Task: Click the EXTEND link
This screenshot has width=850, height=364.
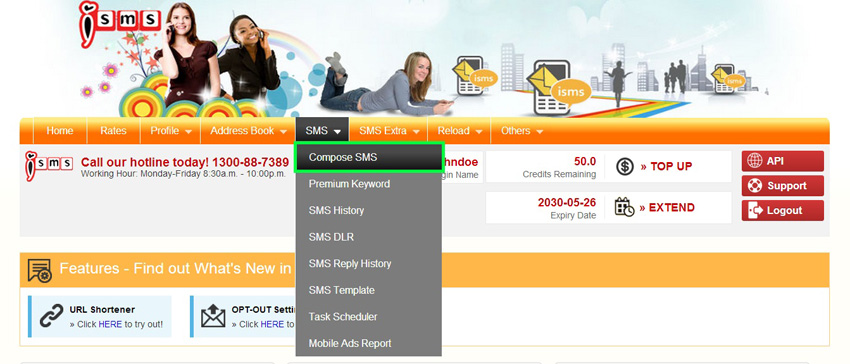Action: [667, 207]
